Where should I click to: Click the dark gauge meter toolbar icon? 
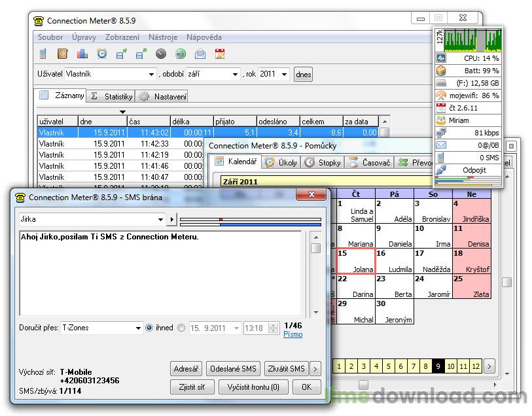click(x=160, y=54)
